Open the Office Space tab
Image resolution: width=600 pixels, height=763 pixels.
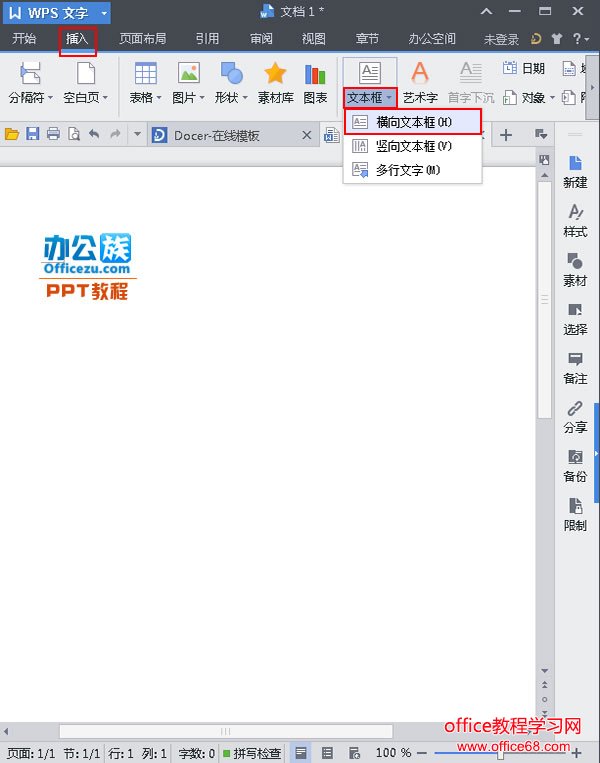tap(432, 38)
